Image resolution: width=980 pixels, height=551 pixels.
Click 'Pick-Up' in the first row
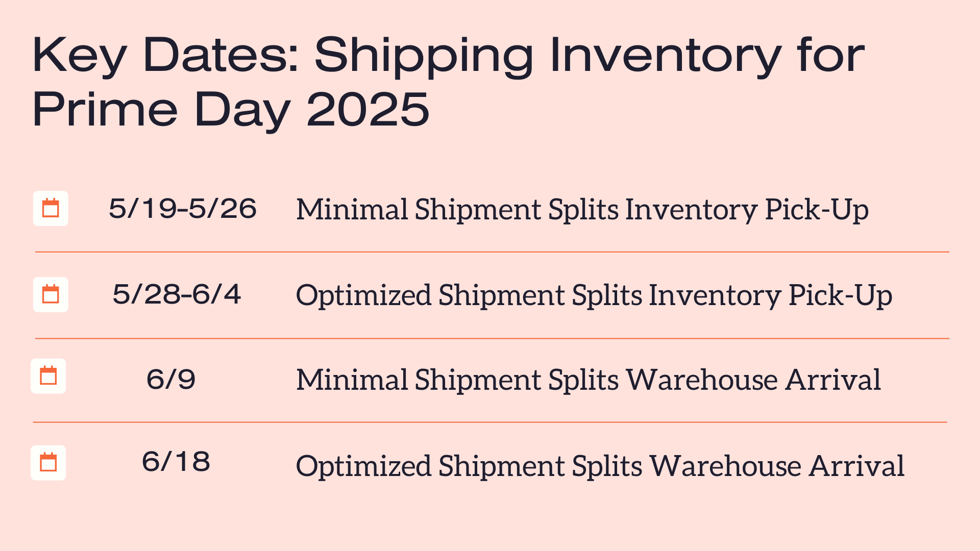tap(817, 210)
